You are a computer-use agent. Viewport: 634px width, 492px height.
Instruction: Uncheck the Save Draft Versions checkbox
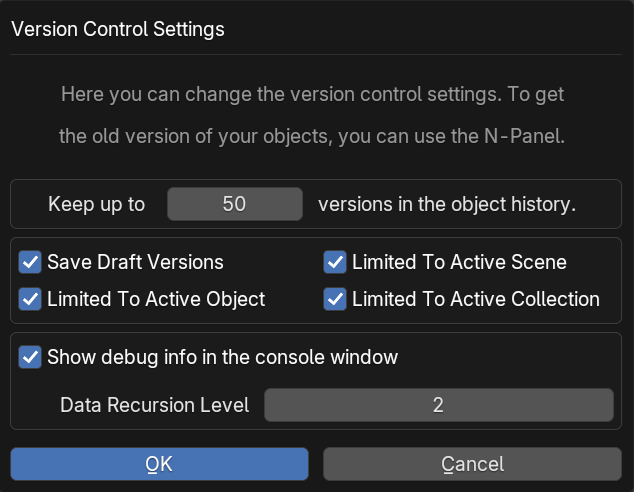[30, 263]
